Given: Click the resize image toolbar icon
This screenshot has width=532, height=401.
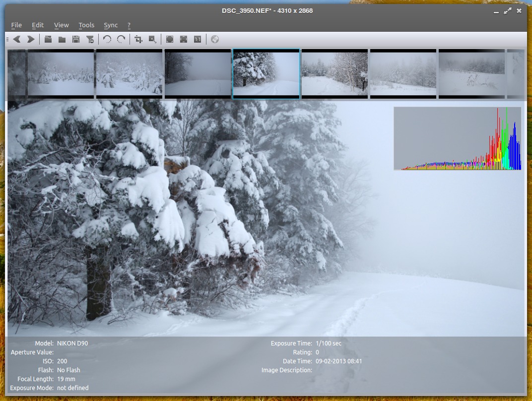Looking at the screenshot, I should click(x=152, y=39).
